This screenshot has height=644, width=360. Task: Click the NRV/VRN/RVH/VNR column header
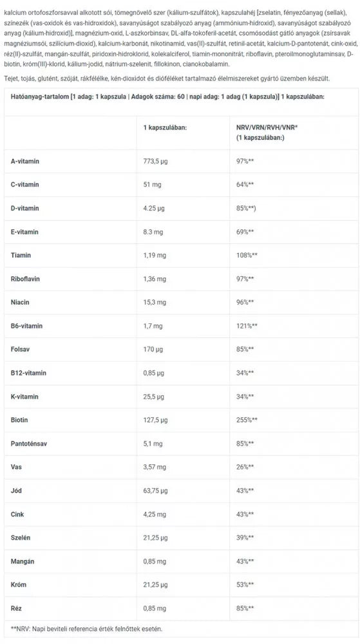tap(267, 133)
